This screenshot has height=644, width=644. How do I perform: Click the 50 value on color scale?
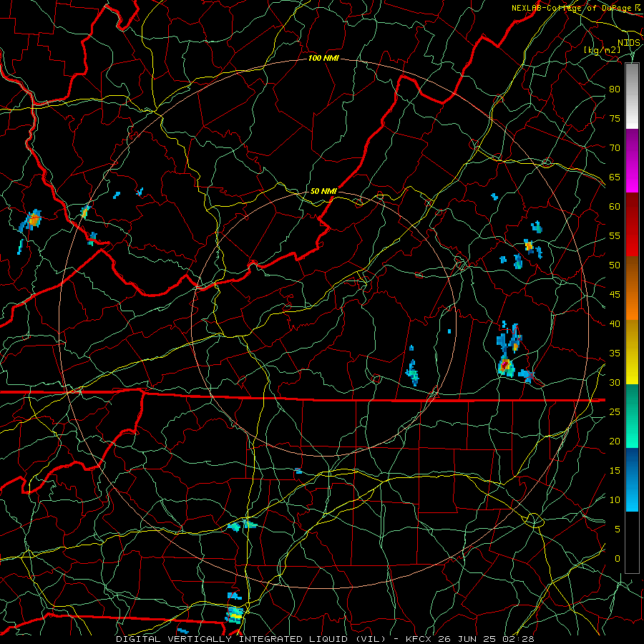[615, 265]
